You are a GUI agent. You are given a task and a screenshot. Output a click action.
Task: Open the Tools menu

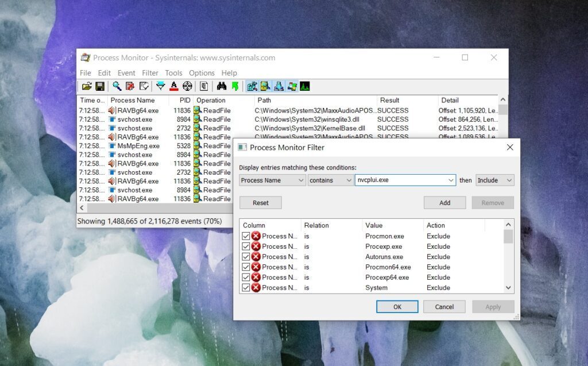pyautogui.click(x=173, y=73)
